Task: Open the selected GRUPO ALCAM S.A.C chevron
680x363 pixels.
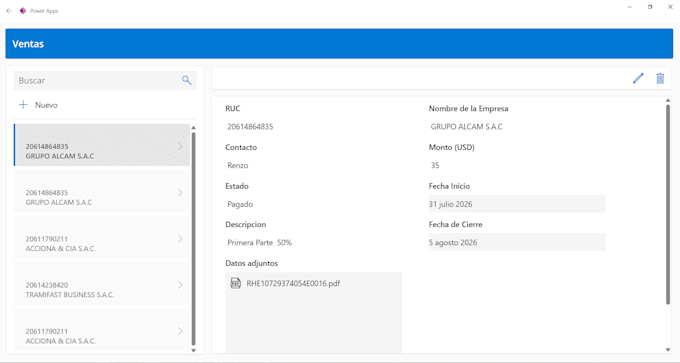Action: tap(180, 147)
